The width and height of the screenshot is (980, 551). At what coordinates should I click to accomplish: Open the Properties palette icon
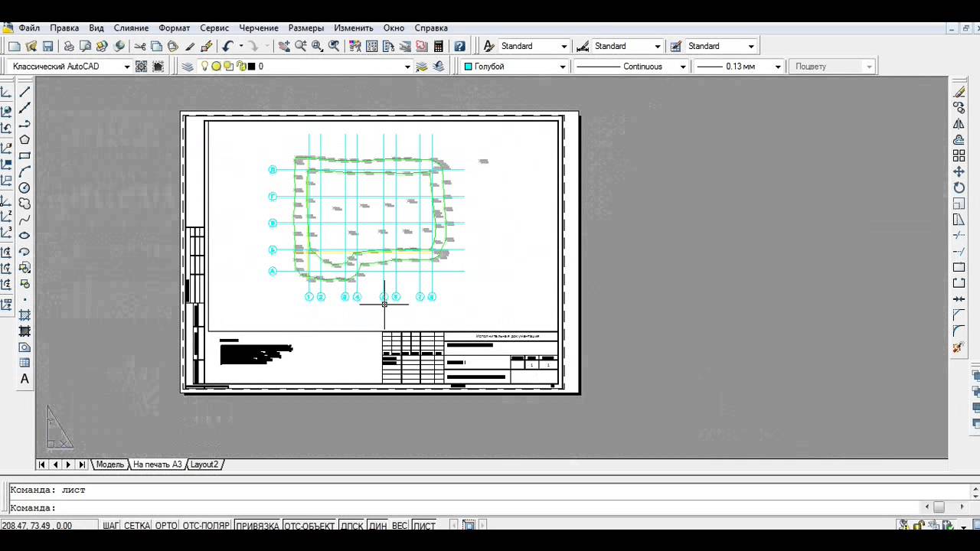click(354, 46)
